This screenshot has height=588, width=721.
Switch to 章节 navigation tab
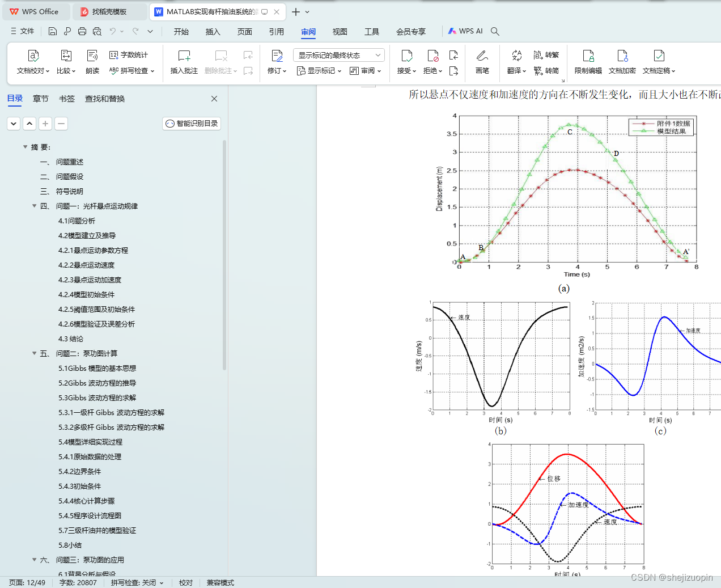pos(41,99)
